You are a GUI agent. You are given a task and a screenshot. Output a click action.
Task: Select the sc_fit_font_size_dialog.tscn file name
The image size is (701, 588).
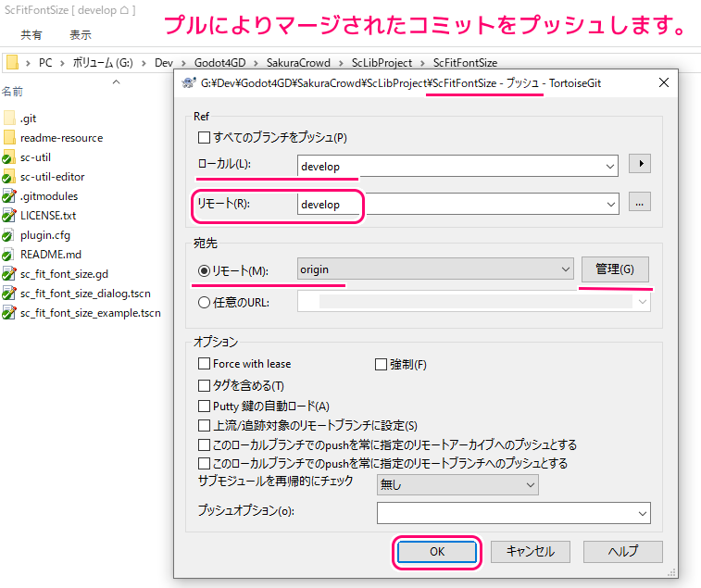click(85, 294)
